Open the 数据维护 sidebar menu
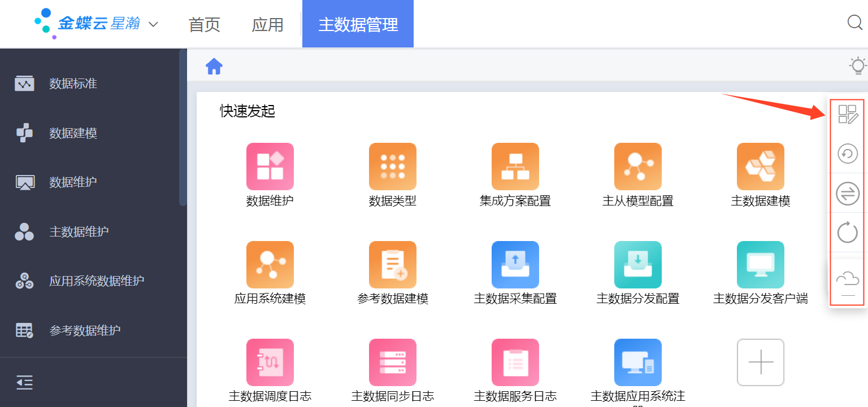This screenshot has width=868, height=407. click(93, 182)
